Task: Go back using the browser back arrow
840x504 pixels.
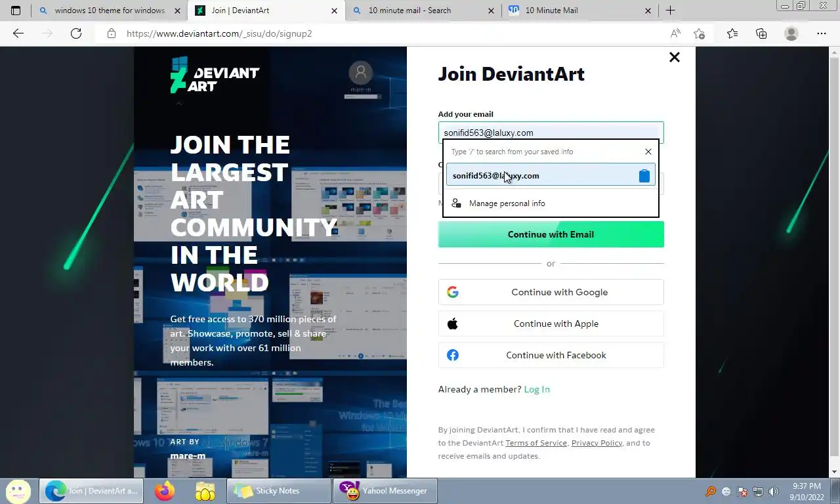Action: pyautogui.click(x=18, y=33)
